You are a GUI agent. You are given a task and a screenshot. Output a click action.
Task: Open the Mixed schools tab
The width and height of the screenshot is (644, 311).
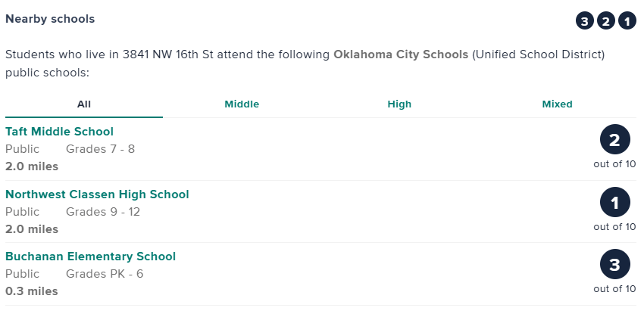pyautogui.click(x=557, y=104)
